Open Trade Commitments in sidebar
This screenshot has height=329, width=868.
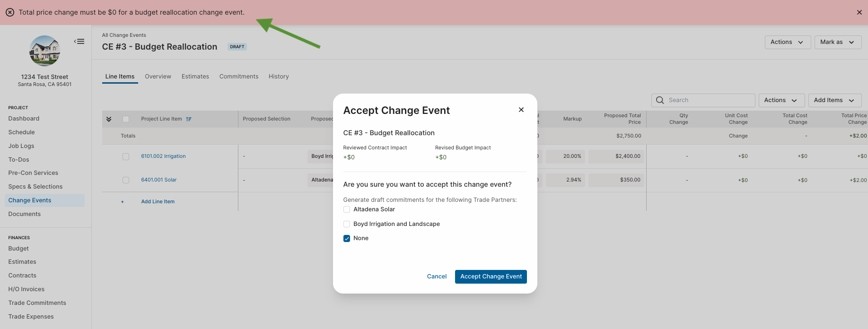coord(37,303)
